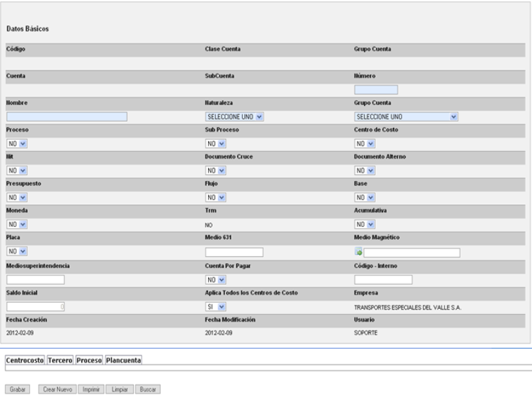
Task: Expand Aplica Todos los Centros de Costo dropdown
Action: [215, 307]
